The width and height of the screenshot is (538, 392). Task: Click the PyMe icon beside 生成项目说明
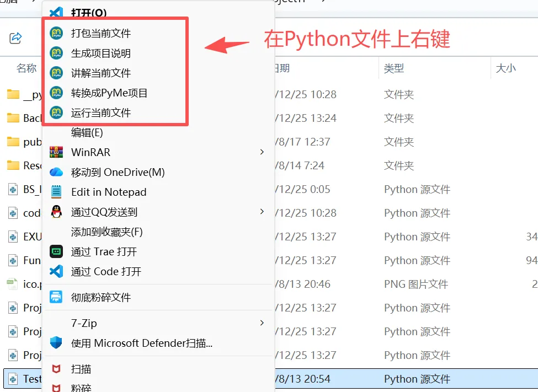[56, 53]
